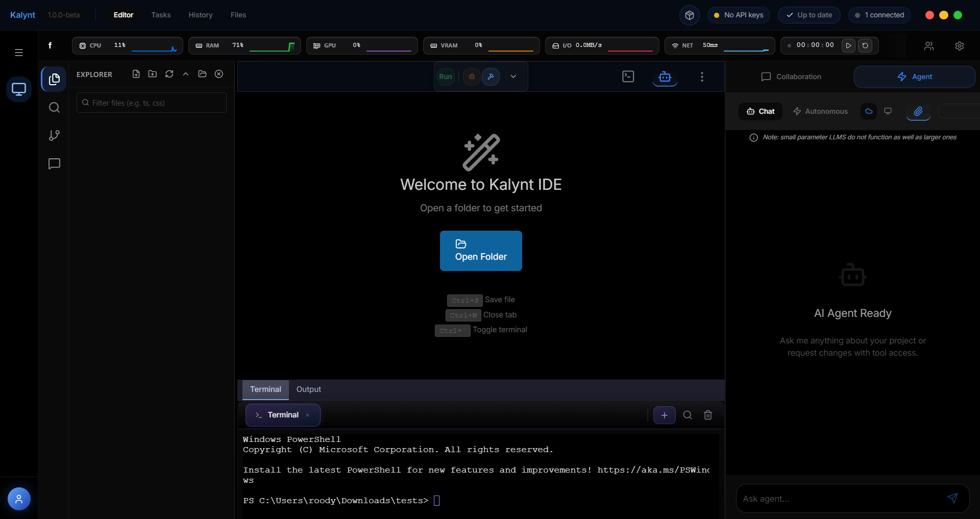980x519 pixels.
Task: Open the build hammer tool
Action: pos(492,77)
